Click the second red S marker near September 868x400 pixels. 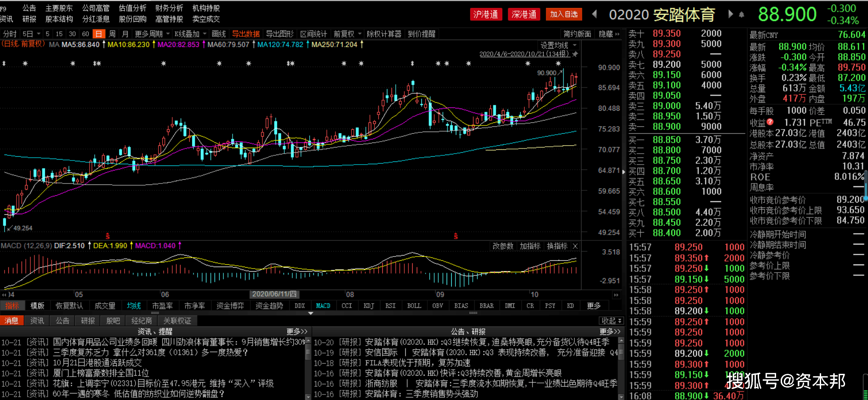point(456,236)
